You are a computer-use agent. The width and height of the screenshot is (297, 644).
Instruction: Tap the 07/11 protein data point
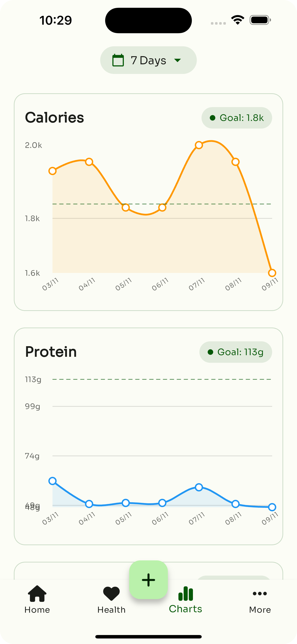click(199, 487)
